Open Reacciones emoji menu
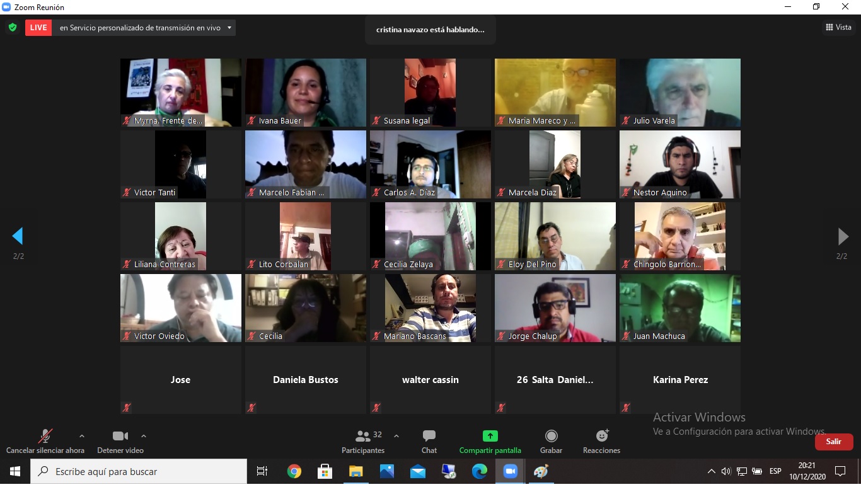This screenshot has height=504, width=861. click(x=602, y=441)
